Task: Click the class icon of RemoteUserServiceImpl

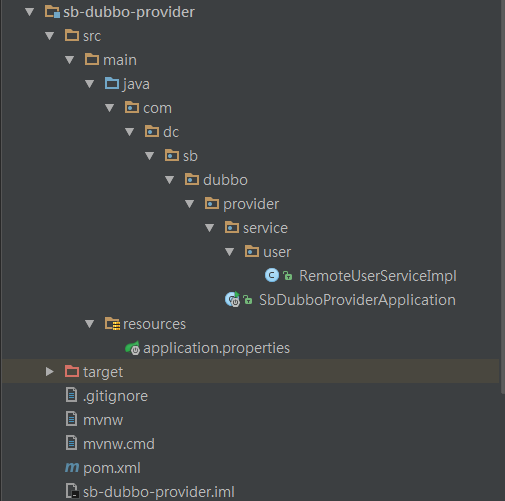Action: click(x=272, y=275)
